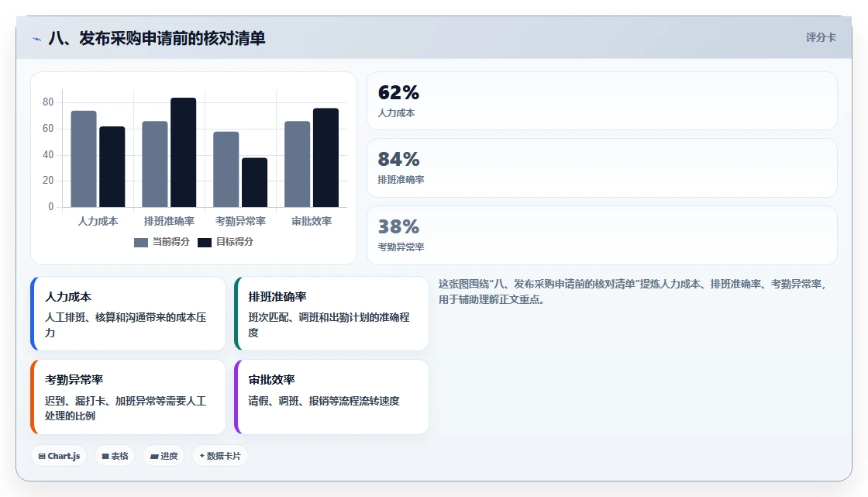
Task: Click the 当前得分 legend label
Action: (x=171, y=242)
